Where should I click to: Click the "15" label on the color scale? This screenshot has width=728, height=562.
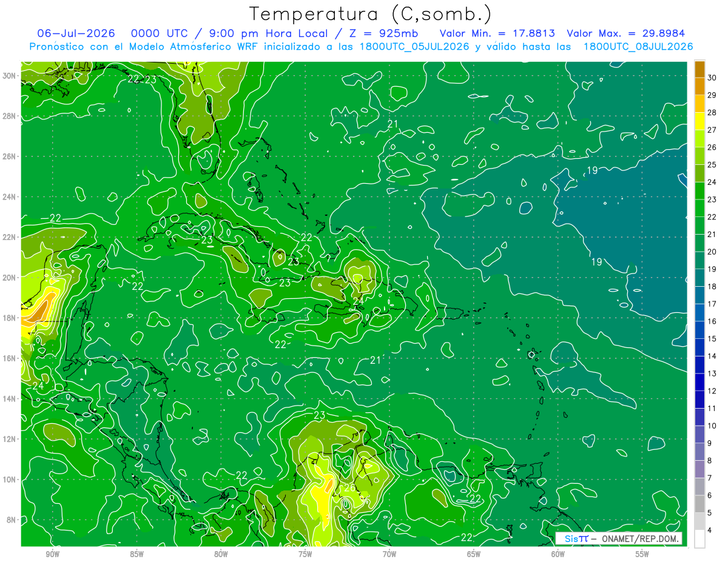coord(712,339)
